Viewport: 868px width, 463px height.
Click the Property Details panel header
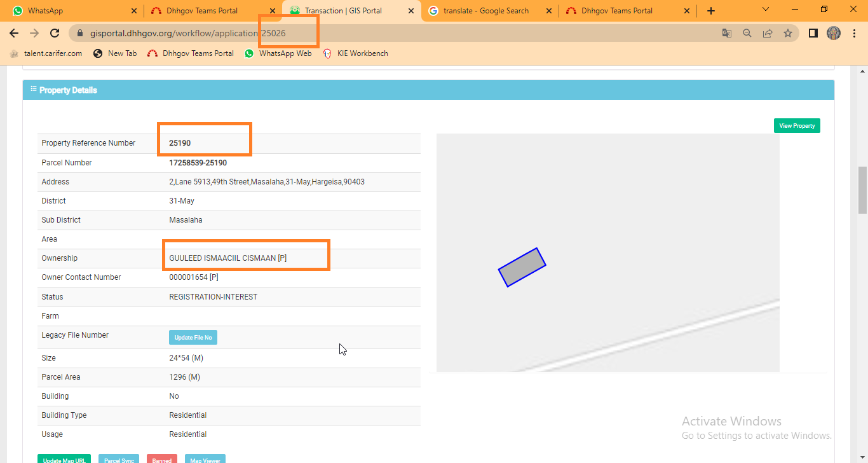(x=428, y=90)
